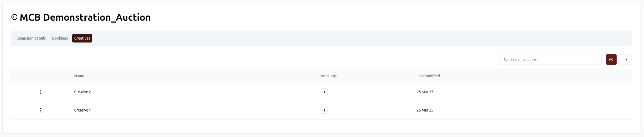Click the MCB Demonstration_Auction page heading
Image resolution: width=644 pixels, height=137 pixels.
[x=85, y=17]
